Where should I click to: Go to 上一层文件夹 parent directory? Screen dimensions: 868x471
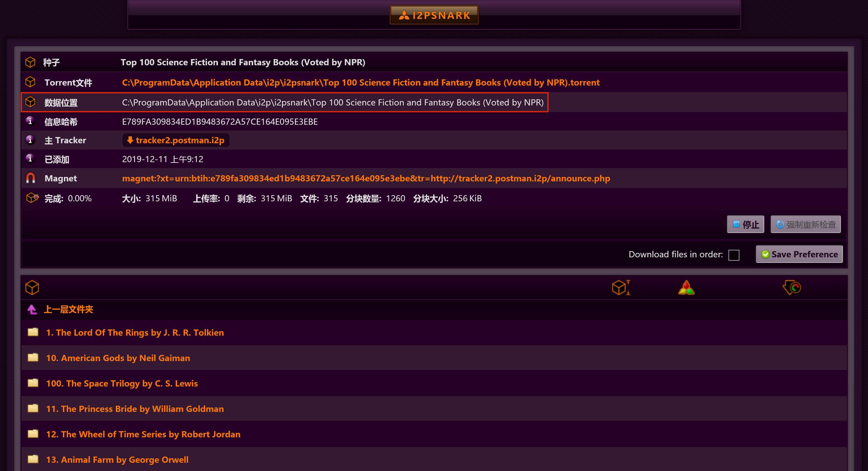68,310
